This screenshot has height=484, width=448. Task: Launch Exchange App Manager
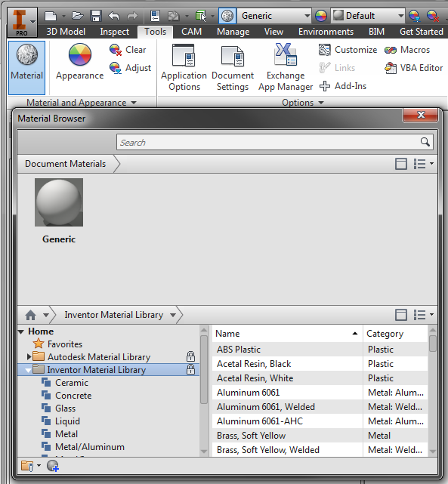pyautogui.click(x=286, y=68)
